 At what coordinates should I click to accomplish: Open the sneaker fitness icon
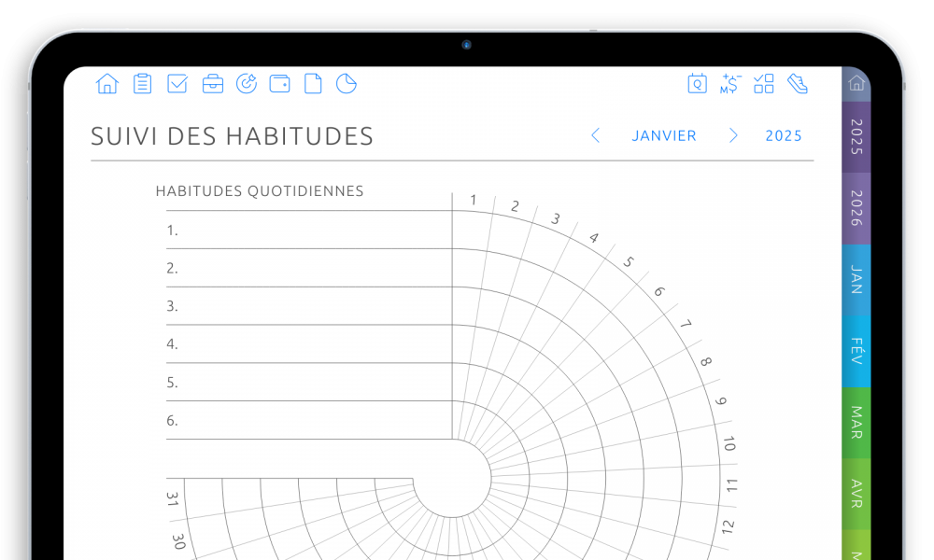(x=798, y=84)
